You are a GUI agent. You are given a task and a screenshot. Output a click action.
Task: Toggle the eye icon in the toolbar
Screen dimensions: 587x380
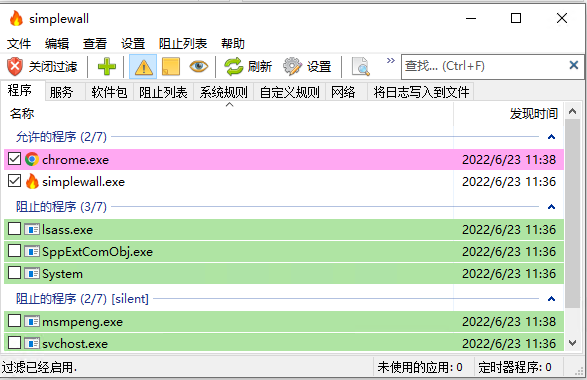[x=198, y=67]
